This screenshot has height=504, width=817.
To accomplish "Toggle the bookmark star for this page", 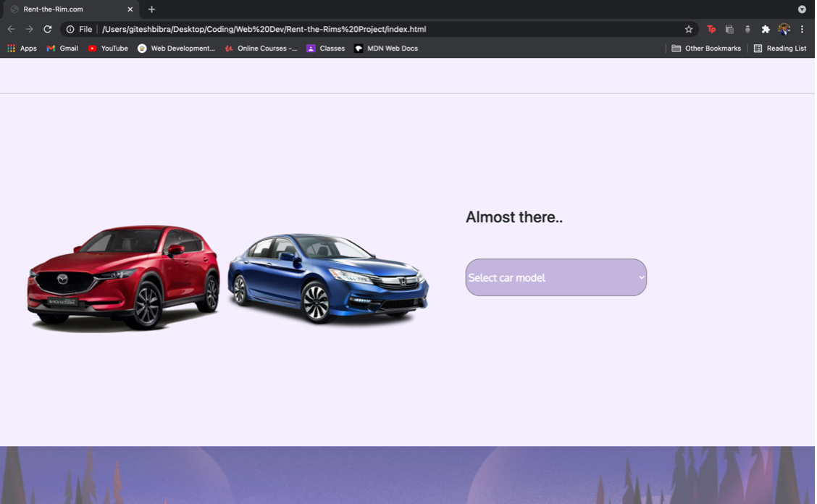I will coord(688,29).
